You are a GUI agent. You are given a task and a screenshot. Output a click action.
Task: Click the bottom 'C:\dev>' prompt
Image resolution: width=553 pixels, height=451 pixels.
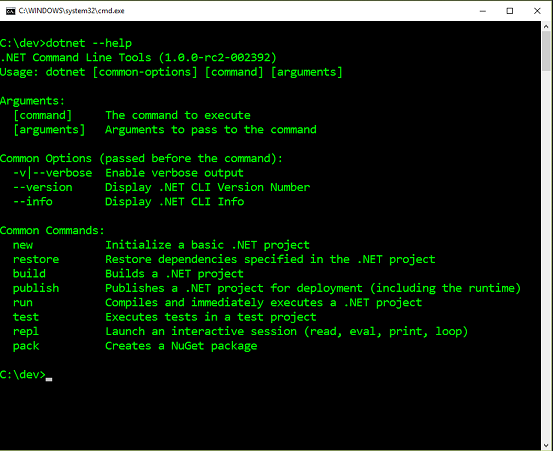[x=23, y=374]
